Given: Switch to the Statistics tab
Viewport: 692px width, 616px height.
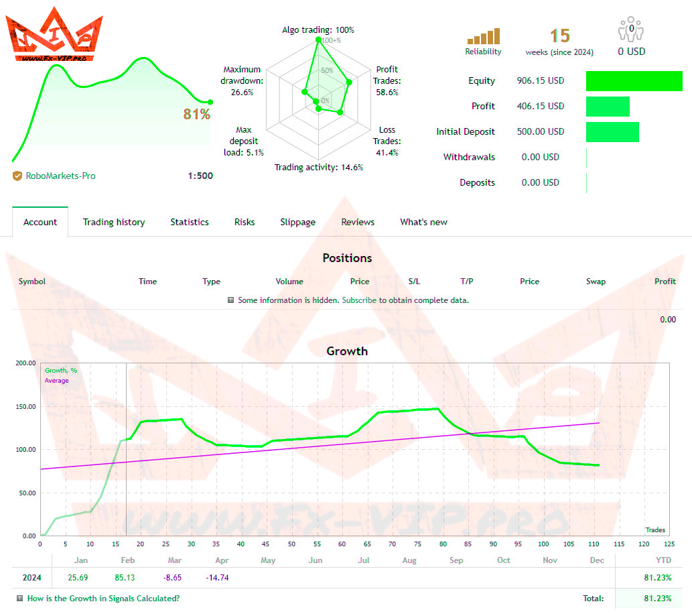Looking at the screenshot, I should (190, 223).
